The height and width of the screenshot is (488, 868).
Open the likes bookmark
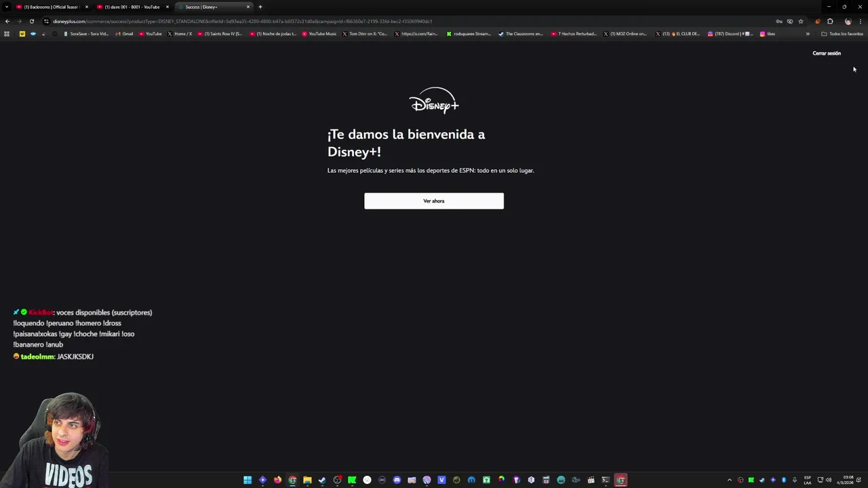tap(768, 33)
